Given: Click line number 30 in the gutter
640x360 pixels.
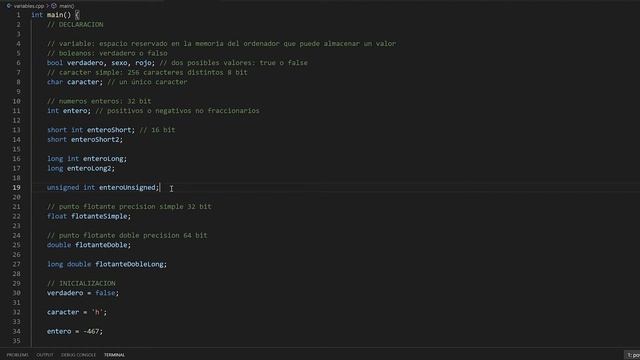Looking at the screenshot, I should pos(16,293).
